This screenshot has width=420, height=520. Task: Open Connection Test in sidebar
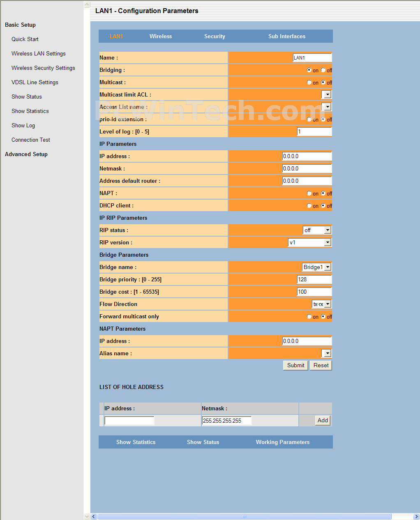click(x=31, y=140)
